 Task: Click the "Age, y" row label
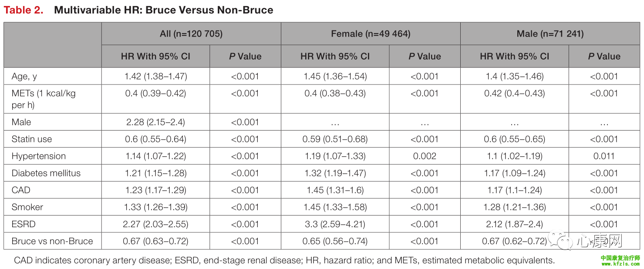[x=24, y=76]
